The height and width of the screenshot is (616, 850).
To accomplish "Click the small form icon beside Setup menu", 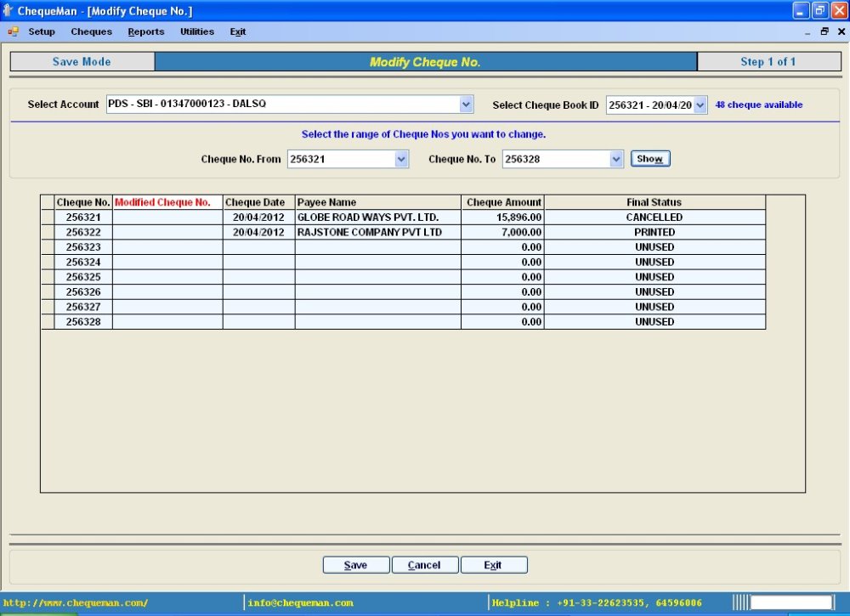I will pyautogui.click(x=12, y=31).
